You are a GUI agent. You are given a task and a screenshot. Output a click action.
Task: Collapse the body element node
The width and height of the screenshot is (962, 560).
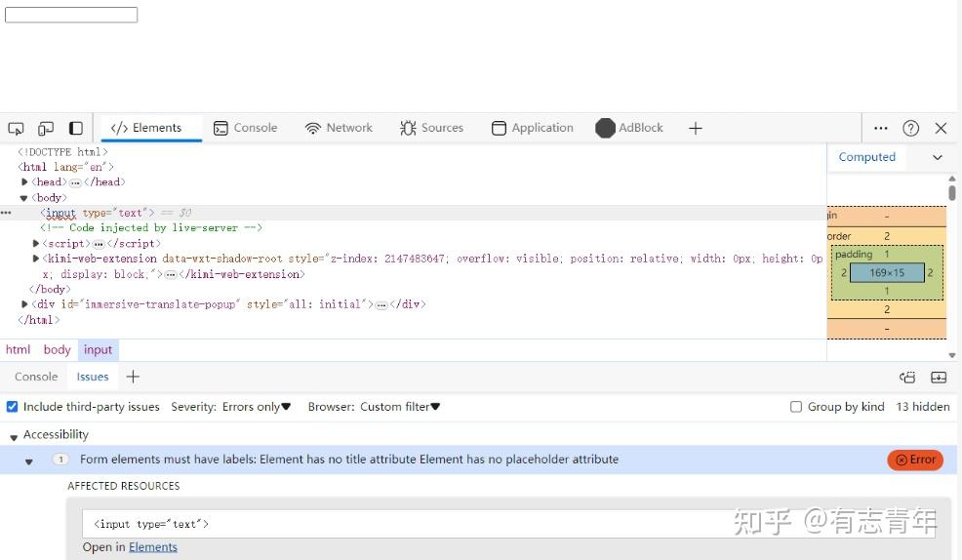pos(24,197)
